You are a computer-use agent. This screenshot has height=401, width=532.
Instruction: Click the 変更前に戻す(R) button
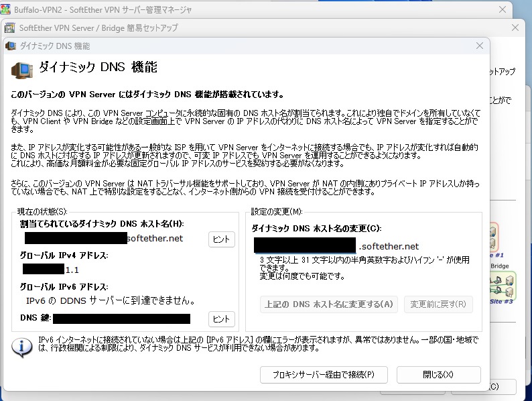click(x=438, y=304)
